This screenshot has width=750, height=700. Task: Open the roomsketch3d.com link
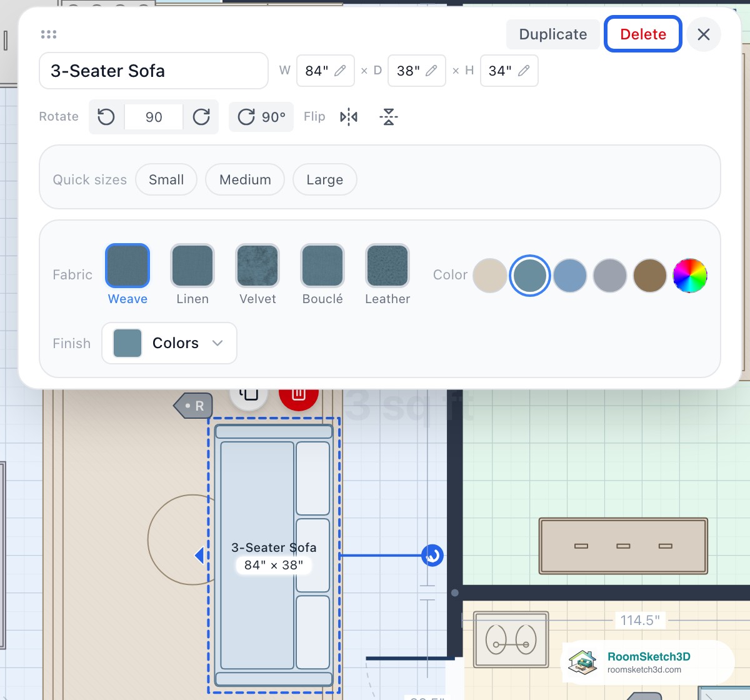[x=644, y=670]
